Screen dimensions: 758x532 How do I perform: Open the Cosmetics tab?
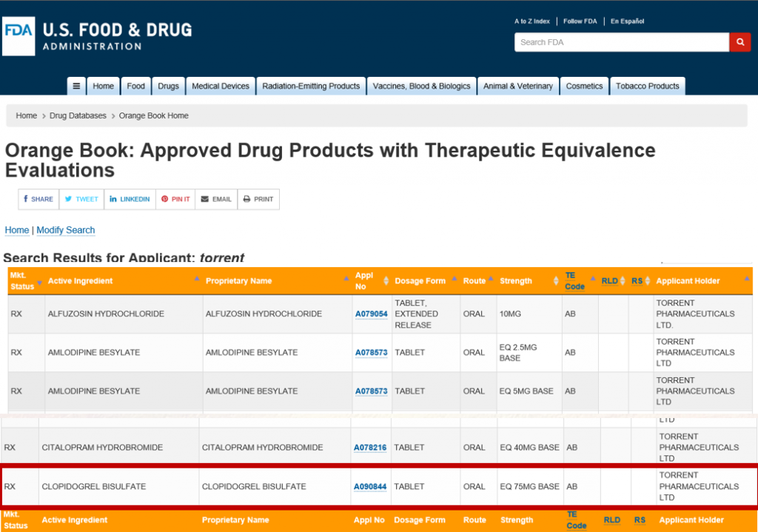[584, 86]
